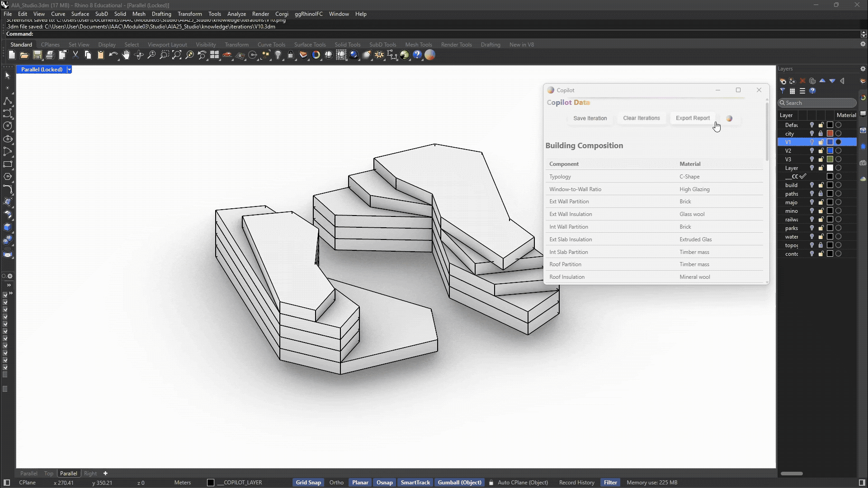This screenshot has height=488, width=868.
Task: Toggle Osnap in status bar
Action: tap(385, 483)
